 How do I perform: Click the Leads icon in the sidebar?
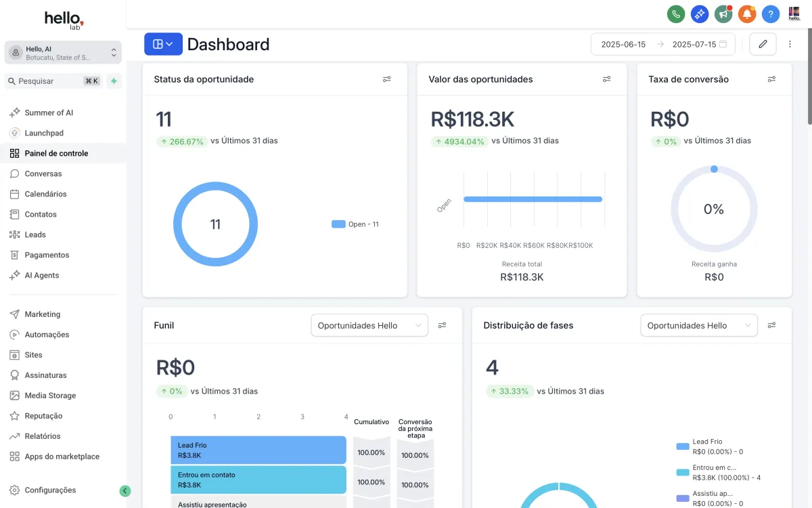14,234
